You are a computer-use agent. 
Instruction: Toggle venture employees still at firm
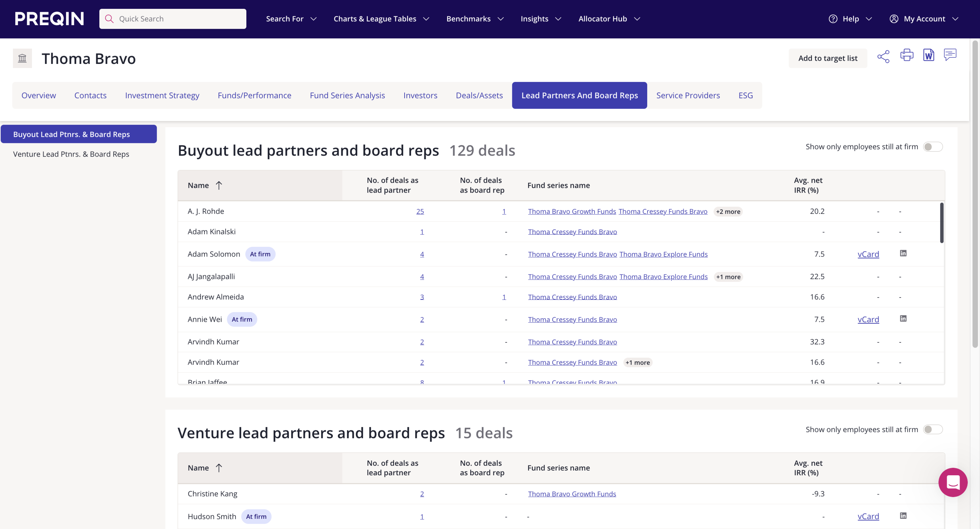[x=933, y=429]
